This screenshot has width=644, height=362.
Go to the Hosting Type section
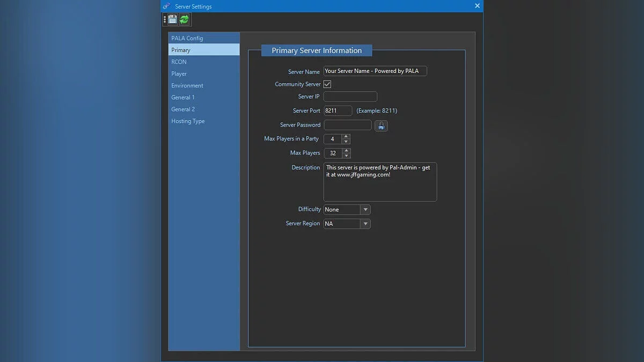(x=188, y=121)
